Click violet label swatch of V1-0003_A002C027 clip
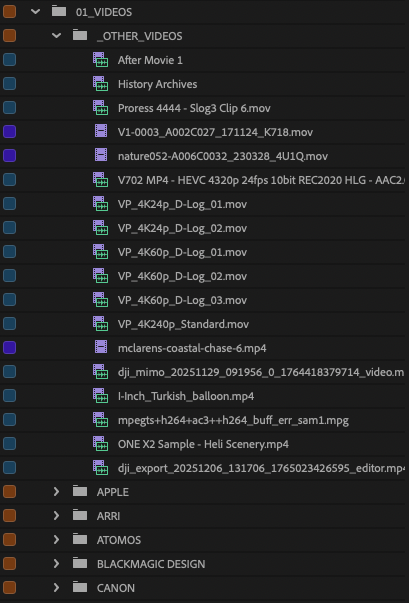This screenshot has height=603, width=409. click(x=9, y=132)
